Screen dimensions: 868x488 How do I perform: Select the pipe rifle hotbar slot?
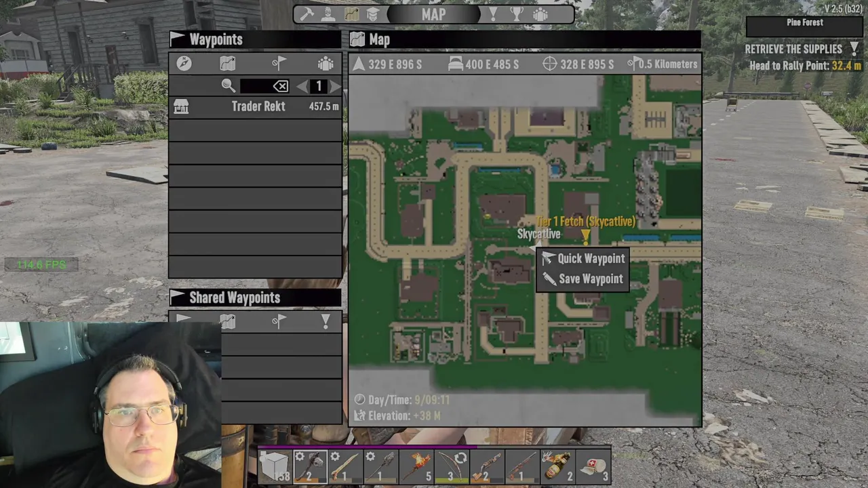pyautogui.click(x=522, y=467)
